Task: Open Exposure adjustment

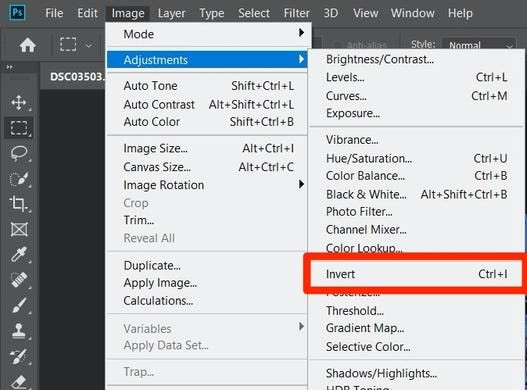Action: point(417,113)
